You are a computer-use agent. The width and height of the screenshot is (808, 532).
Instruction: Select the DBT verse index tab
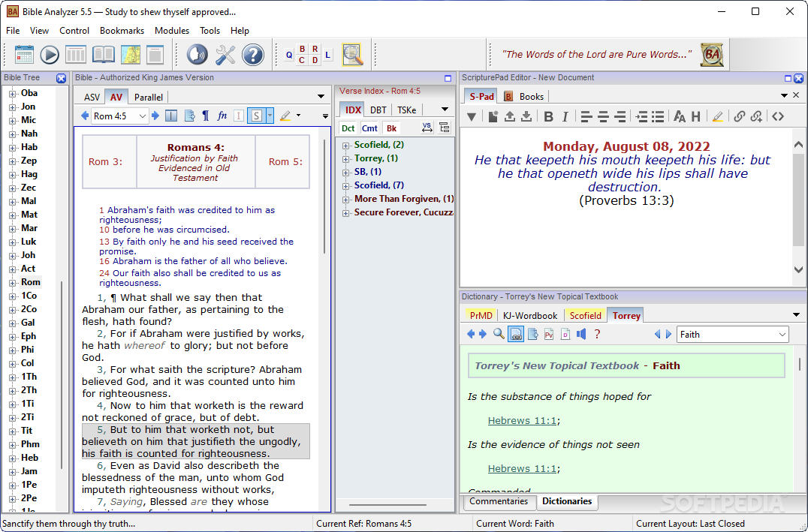coord(378,110)
